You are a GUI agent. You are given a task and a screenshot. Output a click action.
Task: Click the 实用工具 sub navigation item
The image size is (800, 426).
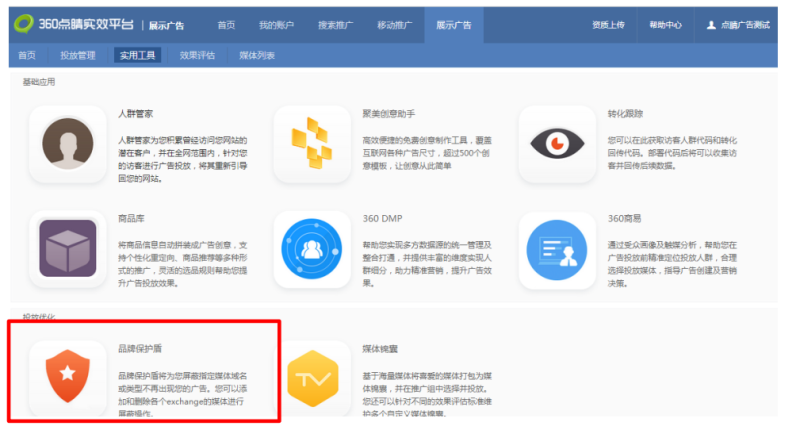(x=136, y=56)
